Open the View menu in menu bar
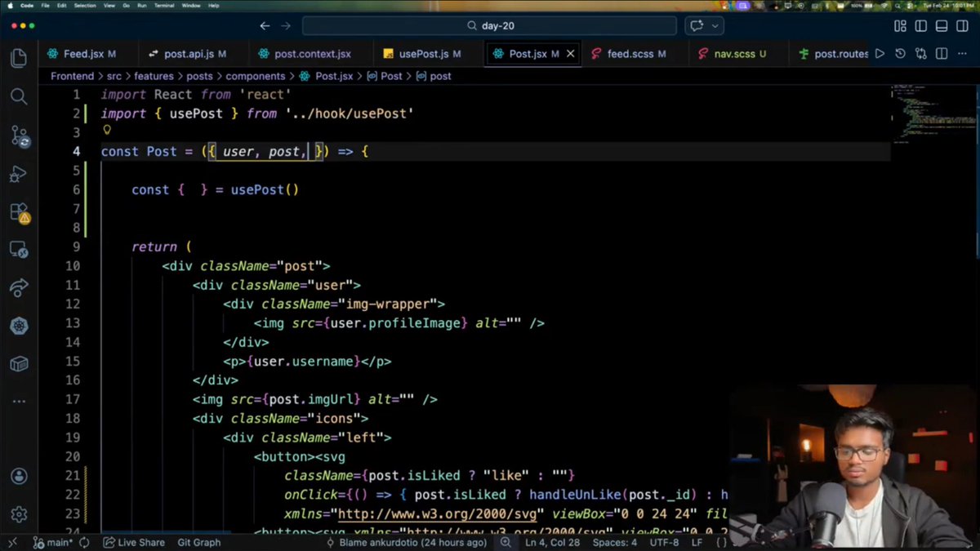This screenshot has height=551, width=980. click(x=110, y=5)
